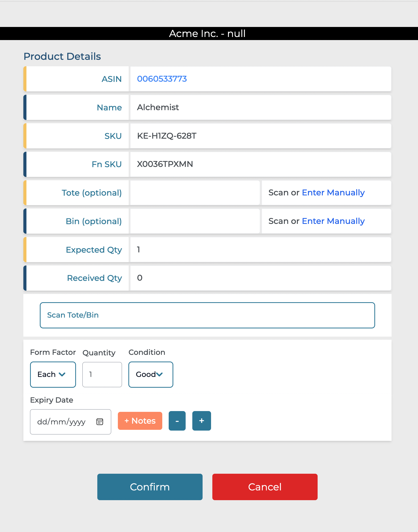Click the decrement (-) quantity button
The width and height of the screenshot is (418, 532).
tap(177, 421)
